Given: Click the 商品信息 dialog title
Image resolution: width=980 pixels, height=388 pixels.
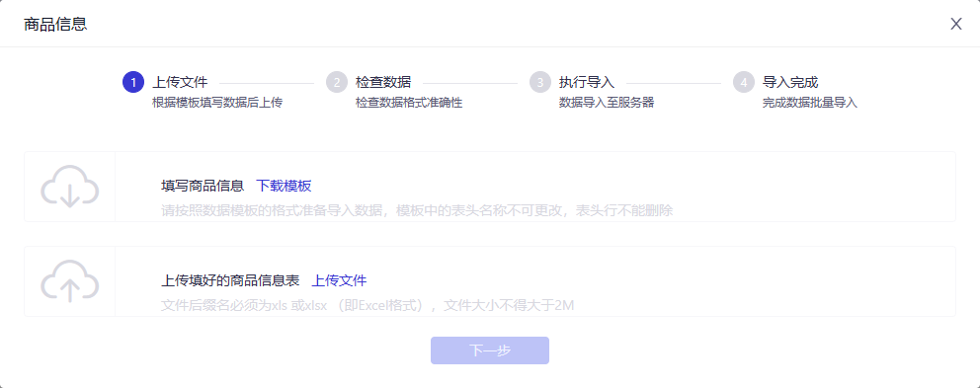Looking at the screenshot, I should [x=55, y=24].
